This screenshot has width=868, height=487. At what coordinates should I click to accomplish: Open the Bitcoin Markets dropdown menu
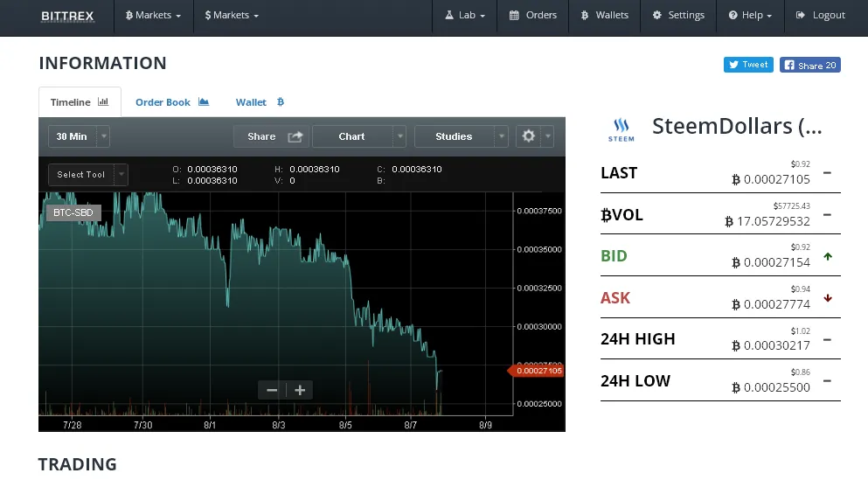tap(153, 16)
